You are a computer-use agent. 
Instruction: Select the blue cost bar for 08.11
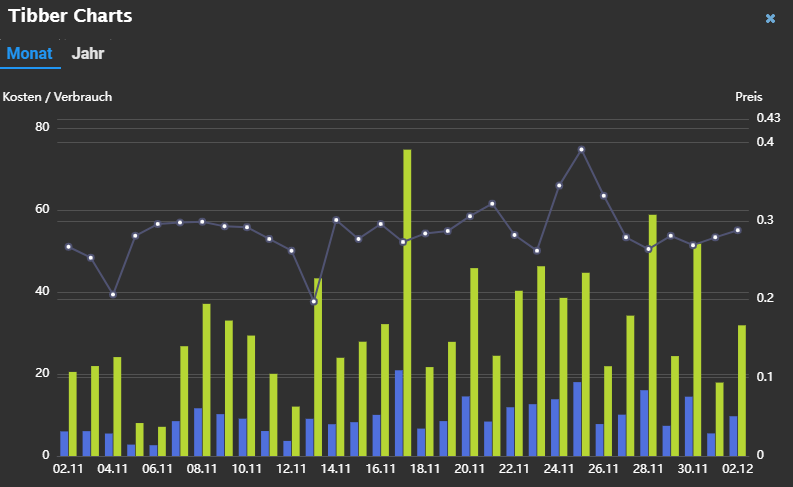(x=198, y=432)
